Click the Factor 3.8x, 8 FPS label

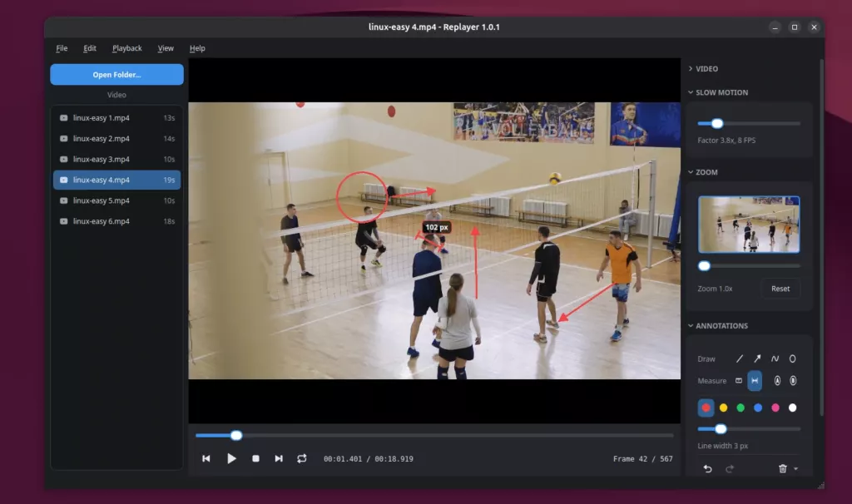pos(726,140)
